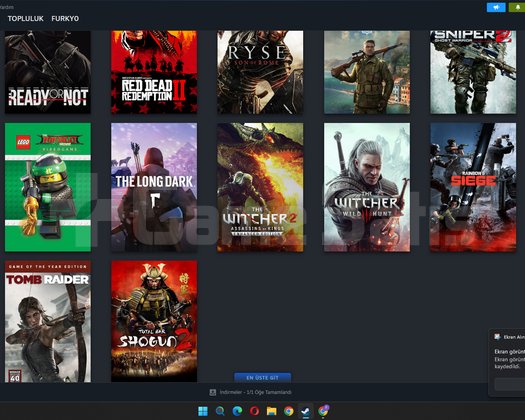Select the LEGO Ninjago Videogame cover
This screenshot has height=420, width=525.
tap(48, 187)
